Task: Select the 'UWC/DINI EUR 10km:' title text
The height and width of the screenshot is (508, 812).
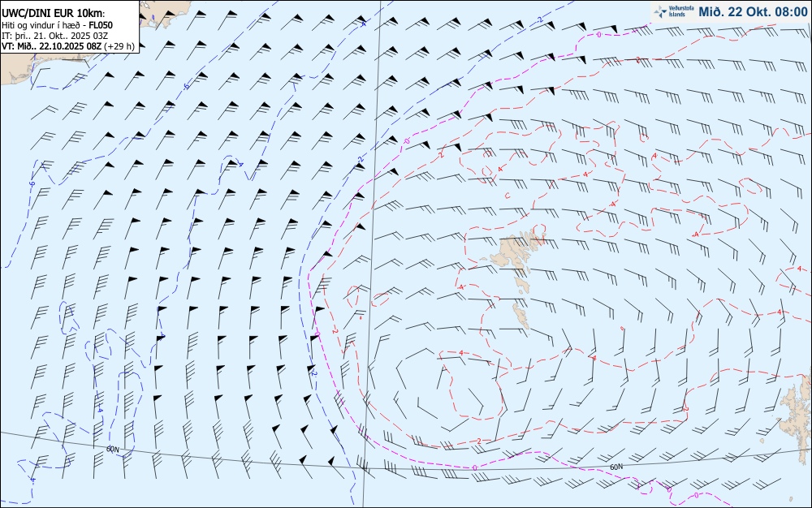Action: click(x=54, y=14)
